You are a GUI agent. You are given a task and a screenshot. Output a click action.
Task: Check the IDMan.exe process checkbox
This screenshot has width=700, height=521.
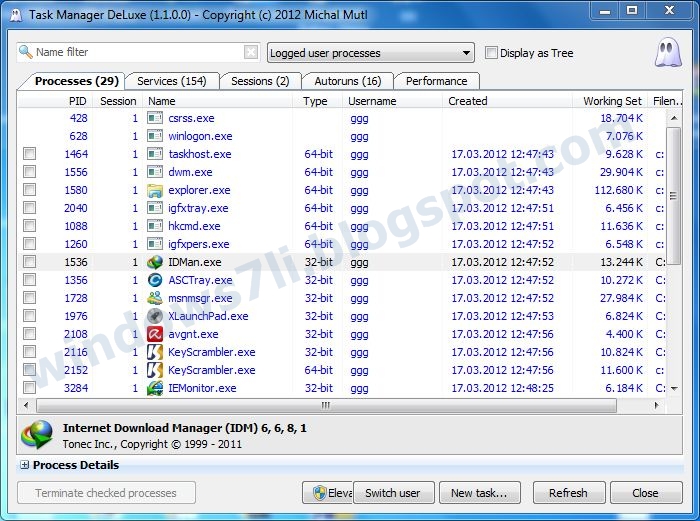30,262
